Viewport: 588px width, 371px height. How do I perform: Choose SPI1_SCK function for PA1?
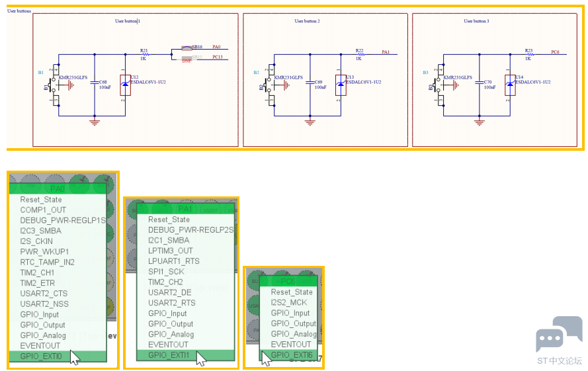(x=166, y=272)
